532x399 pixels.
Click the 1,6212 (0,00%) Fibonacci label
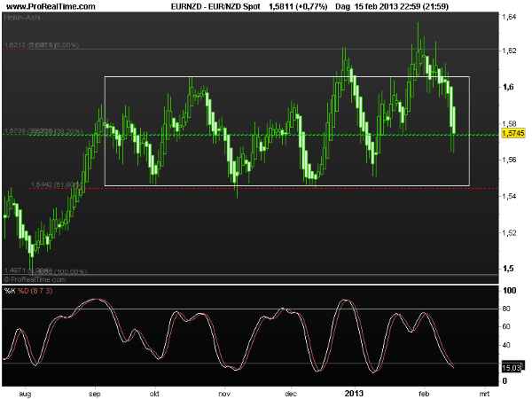point(42,45)
